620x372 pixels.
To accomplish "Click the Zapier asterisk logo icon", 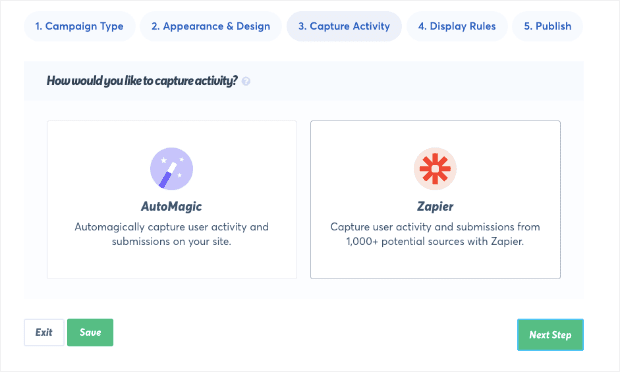I will coord(435,169).
